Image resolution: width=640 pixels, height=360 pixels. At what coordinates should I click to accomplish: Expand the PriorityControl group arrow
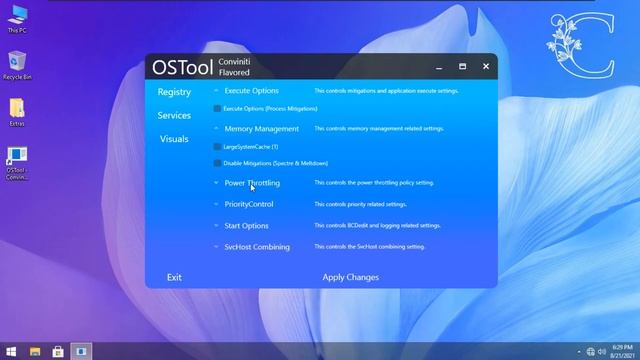pos(216,204)
